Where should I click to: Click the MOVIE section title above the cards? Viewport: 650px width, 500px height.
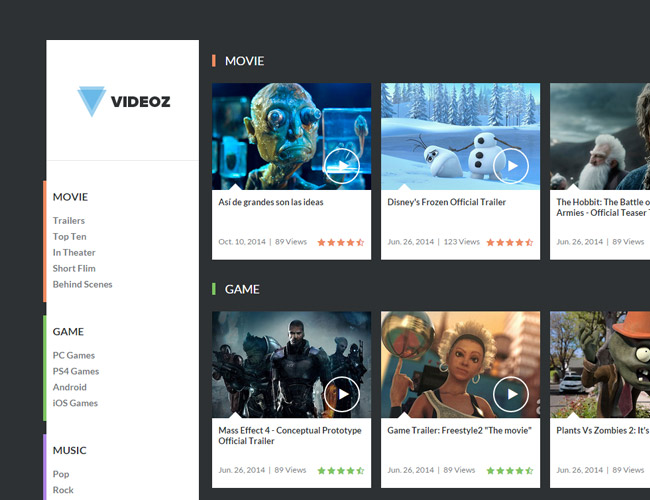(x=244, y=61)
